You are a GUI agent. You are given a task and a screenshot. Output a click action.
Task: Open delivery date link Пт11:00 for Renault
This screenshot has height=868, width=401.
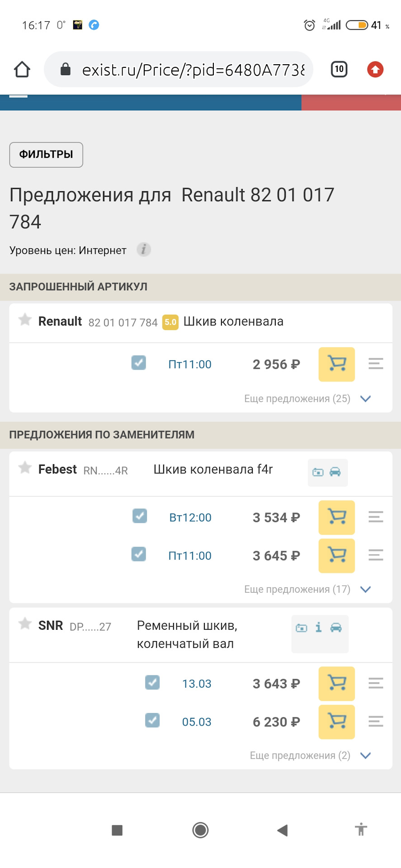(189, 364)
